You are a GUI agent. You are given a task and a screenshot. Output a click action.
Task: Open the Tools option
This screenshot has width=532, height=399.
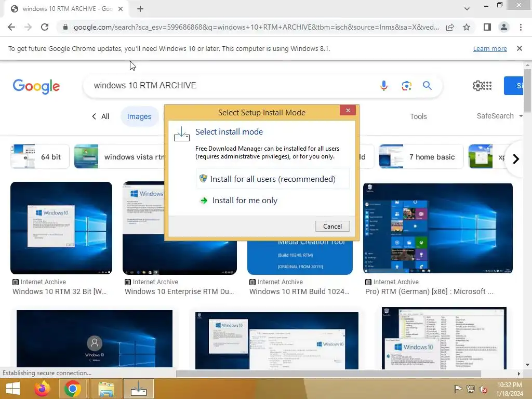(x=418, y=116)
